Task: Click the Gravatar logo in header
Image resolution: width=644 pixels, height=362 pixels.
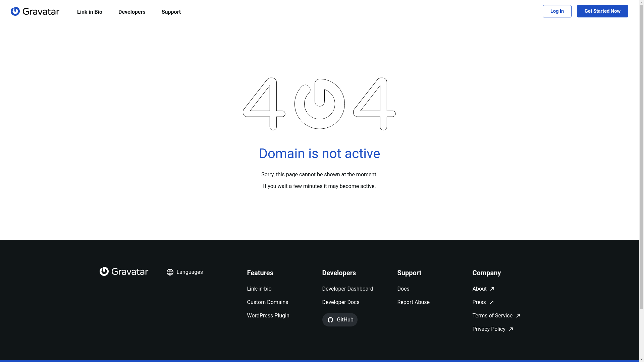Action: [35, 11]
